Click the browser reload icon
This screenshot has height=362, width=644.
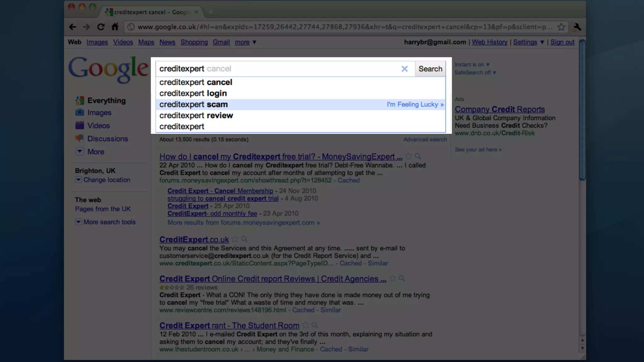tap(101, 27)
